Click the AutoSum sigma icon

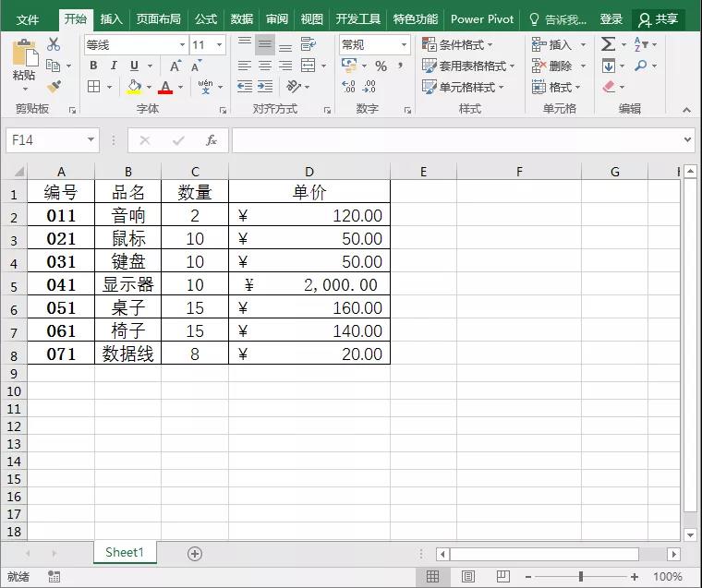pos(608,44)
